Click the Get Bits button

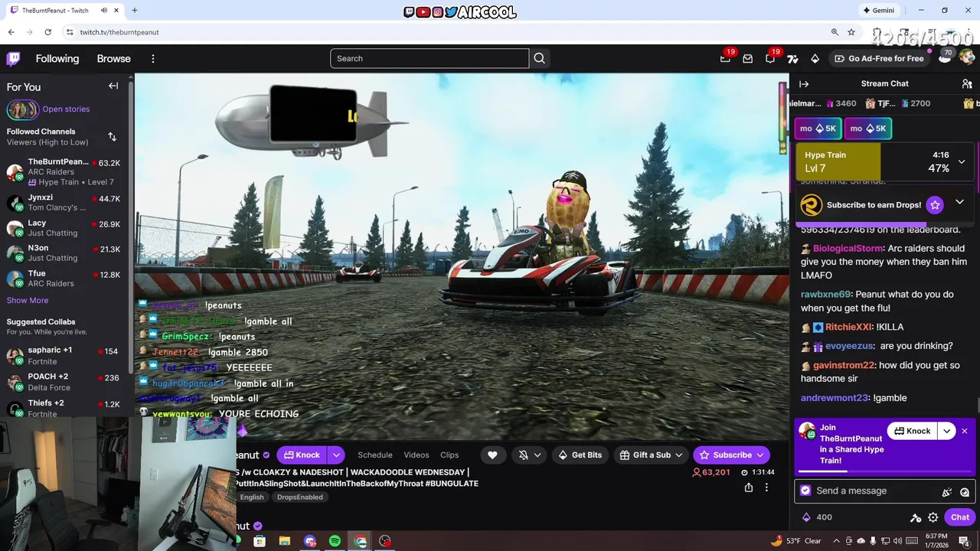[x=580, y=455]
